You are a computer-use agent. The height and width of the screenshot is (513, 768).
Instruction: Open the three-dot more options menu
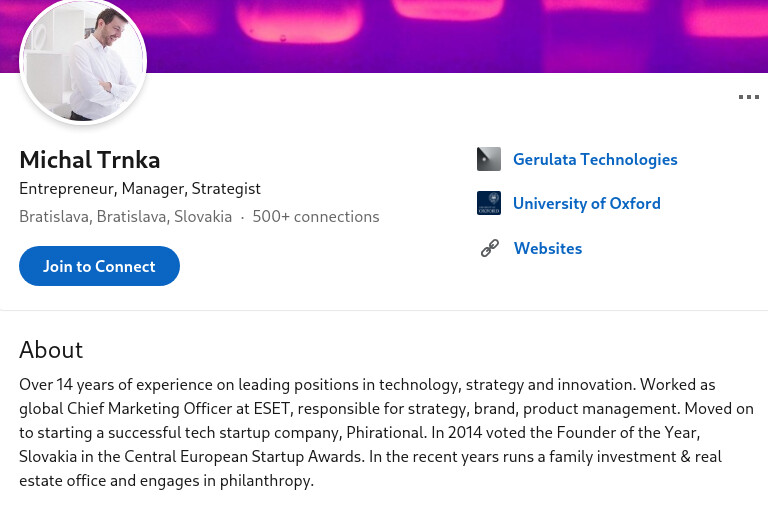pos(748,97)
